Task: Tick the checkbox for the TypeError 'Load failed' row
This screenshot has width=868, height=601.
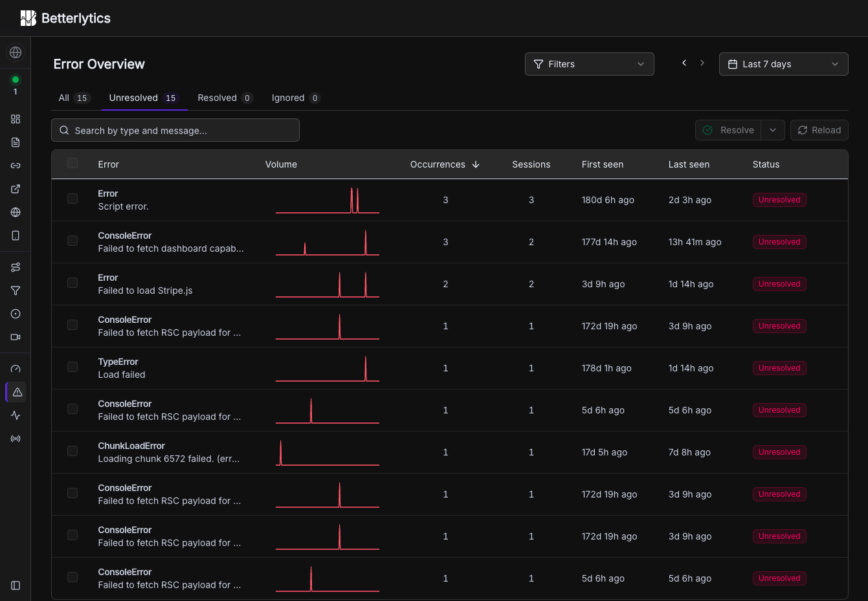Action: [72, 367]
